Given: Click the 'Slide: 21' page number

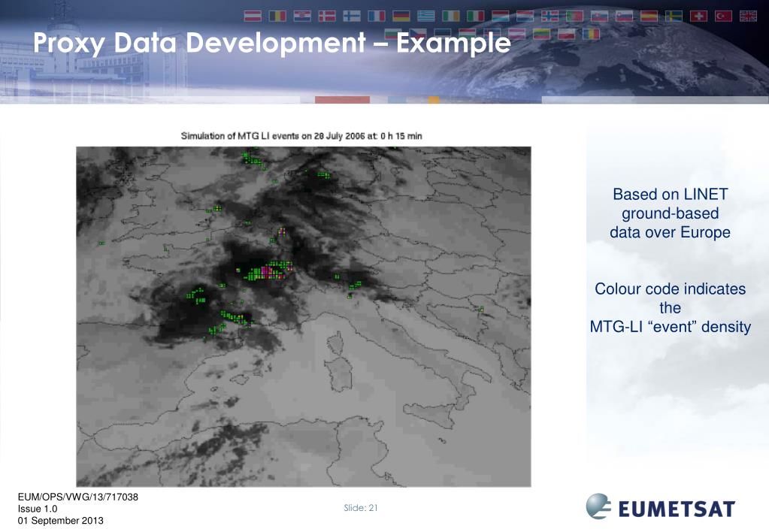Looking at the screenshot, I should coord(361,508).
